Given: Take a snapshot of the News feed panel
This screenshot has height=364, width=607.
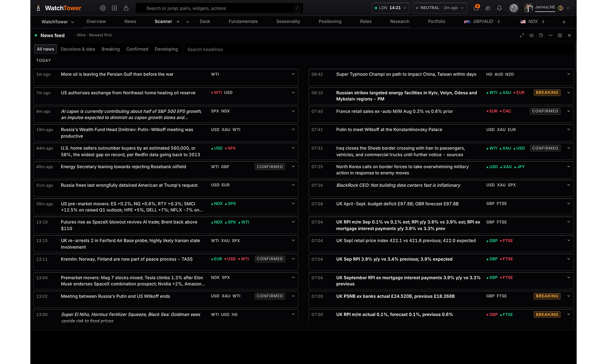Looking at the screenshot, I should 531,36.
